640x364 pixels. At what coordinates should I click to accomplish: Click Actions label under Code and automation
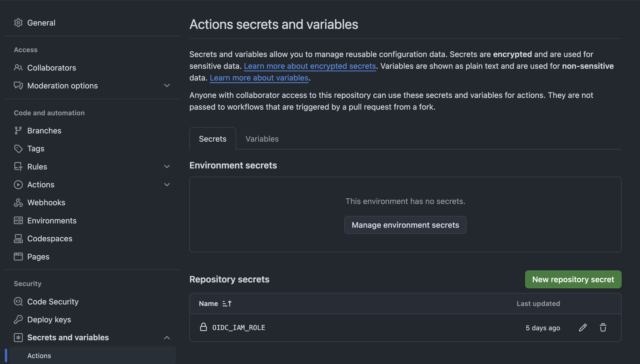(41, 185)
